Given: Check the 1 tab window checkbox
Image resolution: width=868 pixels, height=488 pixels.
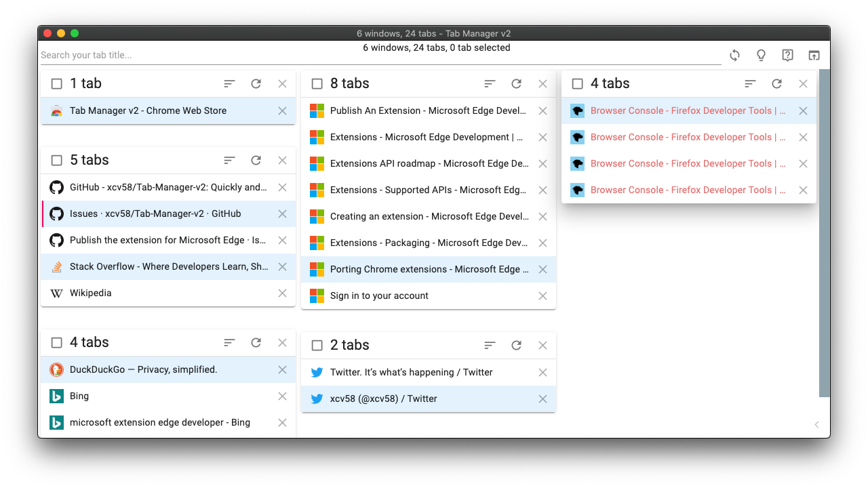Looking at the screenshot, I should [x=57, y=84].
